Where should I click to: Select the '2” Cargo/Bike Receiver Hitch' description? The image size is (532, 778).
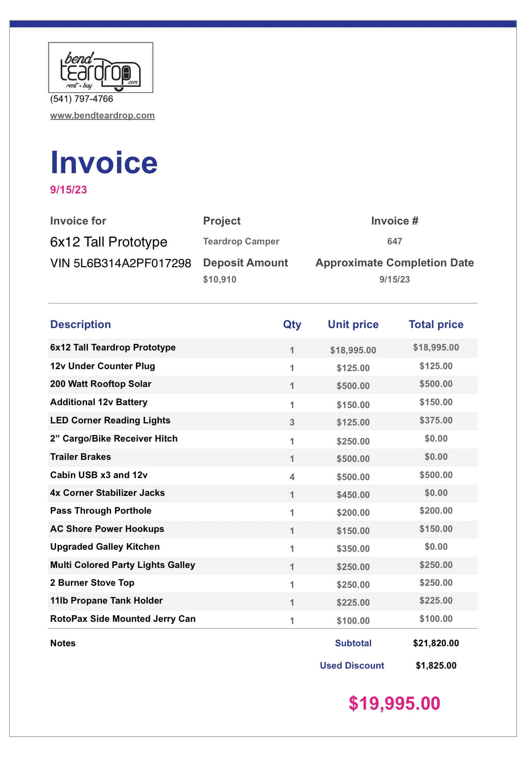point(114,439)
